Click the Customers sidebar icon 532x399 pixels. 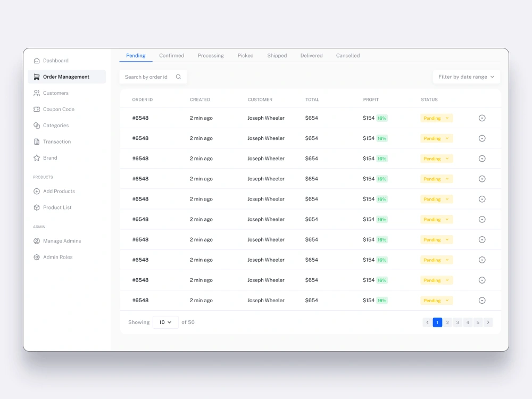(x=36, y=93)
